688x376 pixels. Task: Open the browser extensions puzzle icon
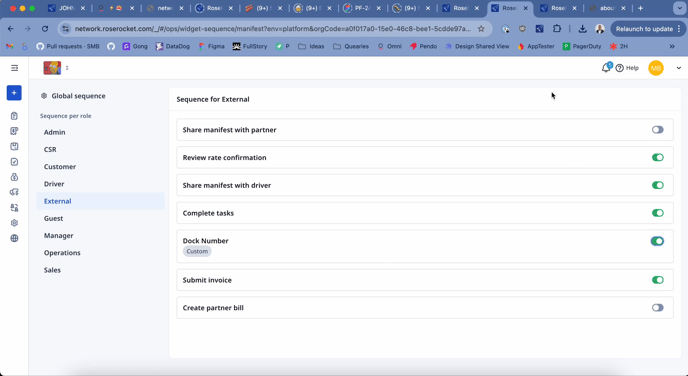(x=557, y=29)
